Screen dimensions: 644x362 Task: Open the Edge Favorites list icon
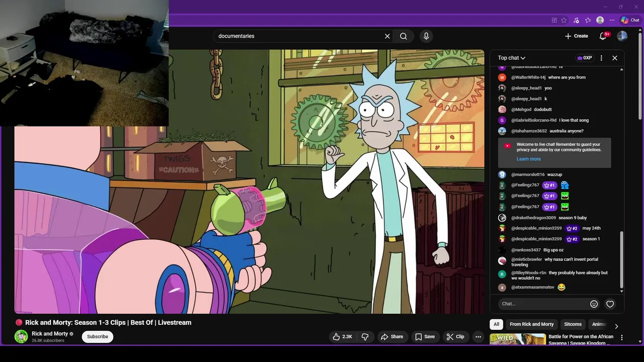[x=588, y=20]
